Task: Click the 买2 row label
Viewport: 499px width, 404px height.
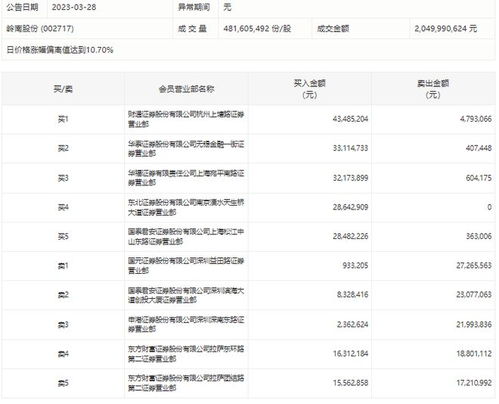Action: click(x=63, y=148)
